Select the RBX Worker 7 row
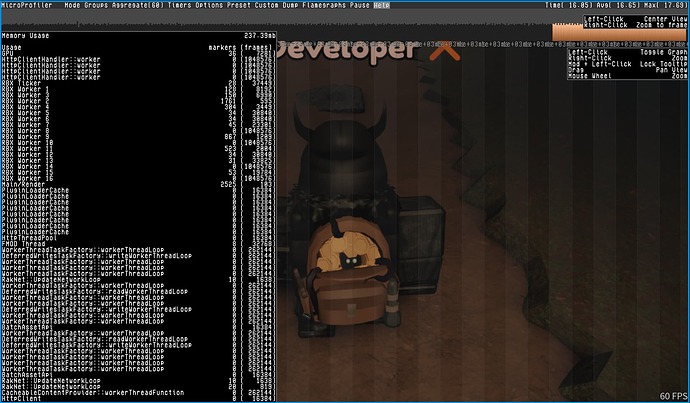Screen dimensions: 690x403 pos(139,125)
